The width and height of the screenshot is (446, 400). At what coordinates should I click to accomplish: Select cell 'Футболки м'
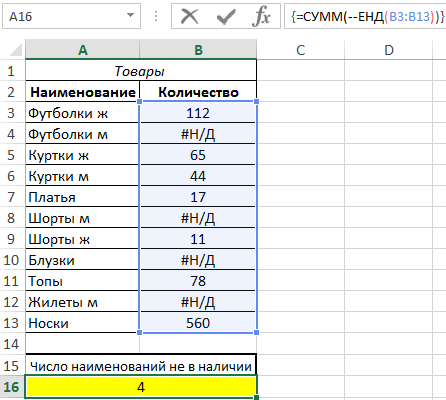(x=82, y=134)
